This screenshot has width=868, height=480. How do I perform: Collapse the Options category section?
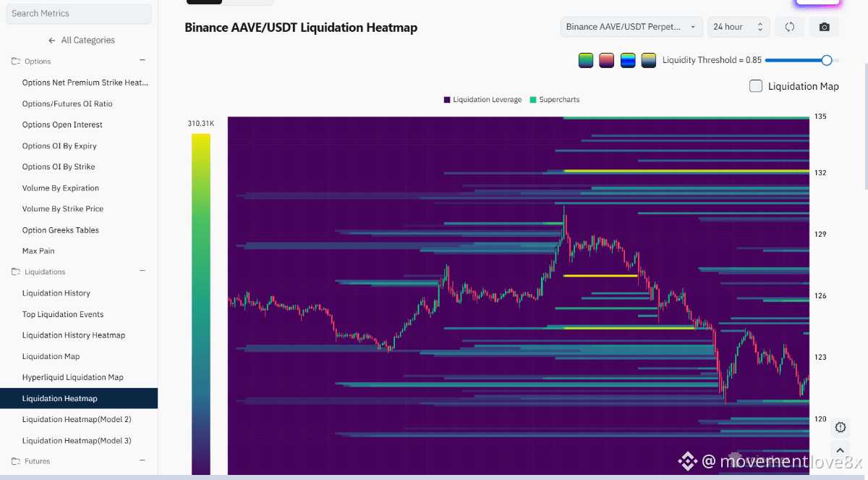[142, 61]
